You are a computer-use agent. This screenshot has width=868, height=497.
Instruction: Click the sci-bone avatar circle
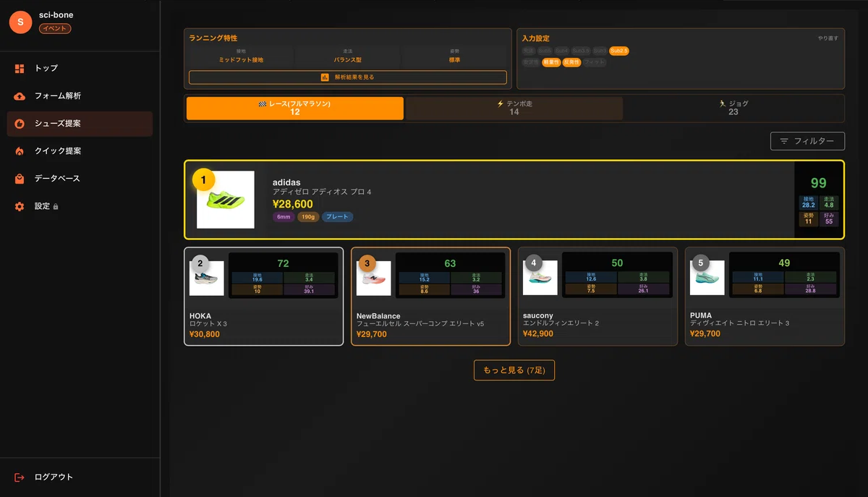(20, 22)
